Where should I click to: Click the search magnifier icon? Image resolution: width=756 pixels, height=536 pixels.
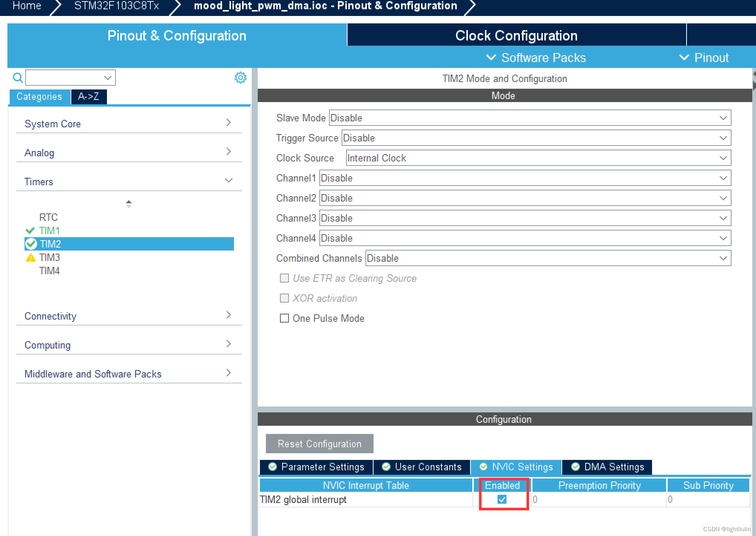17,78
